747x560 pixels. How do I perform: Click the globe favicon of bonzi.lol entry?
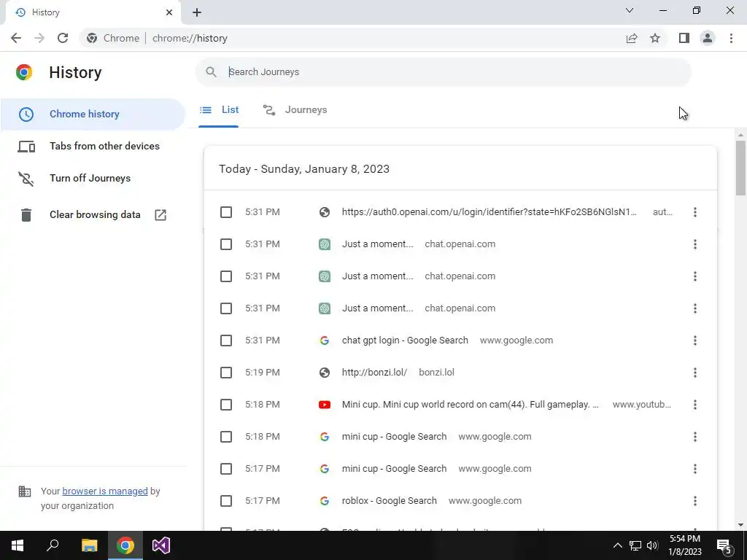[x=325, y=373]
